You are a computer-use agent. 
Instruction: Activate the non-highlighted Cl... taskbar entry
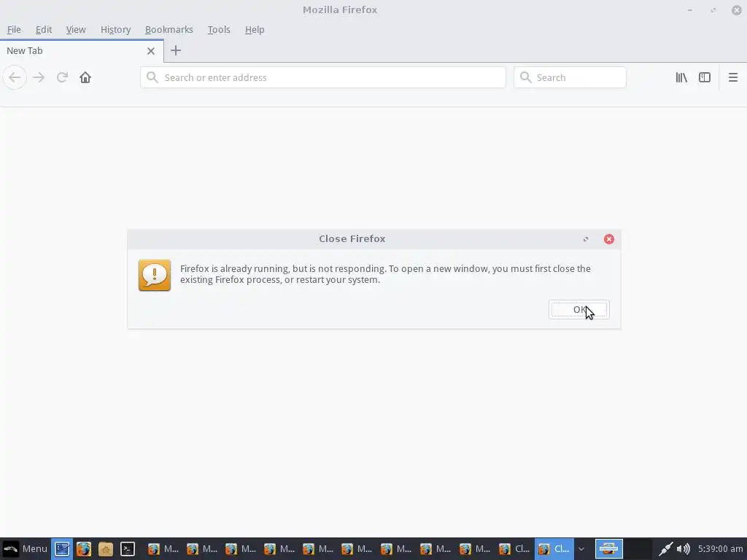(515, 549)
